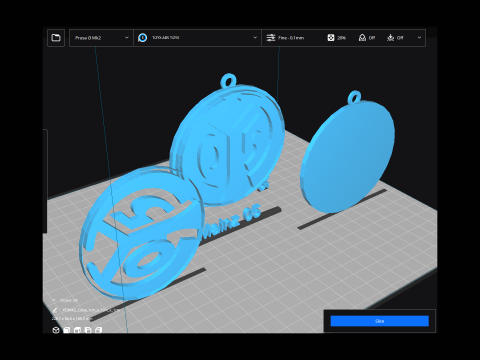
Task: Click the extruder material icon
Action: coord(143,38)
